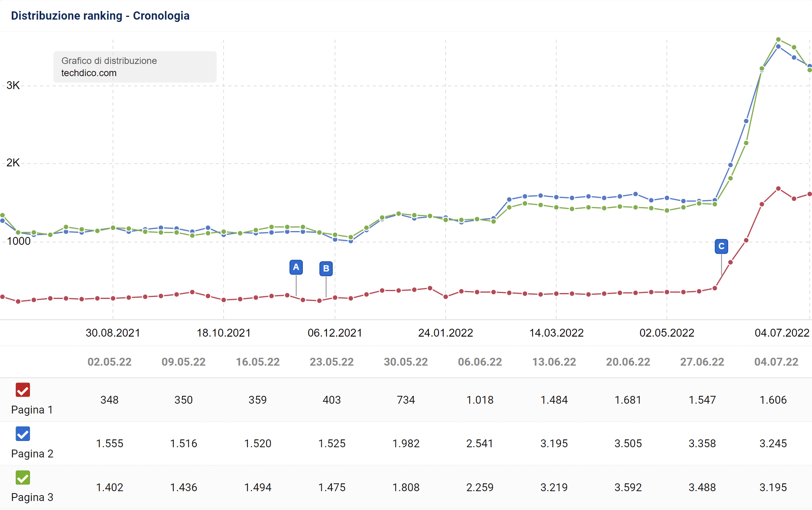Viewport: 812px width, 510px height.
Task: Select Pagina 2 value 1.555
Action: point(110,443)
